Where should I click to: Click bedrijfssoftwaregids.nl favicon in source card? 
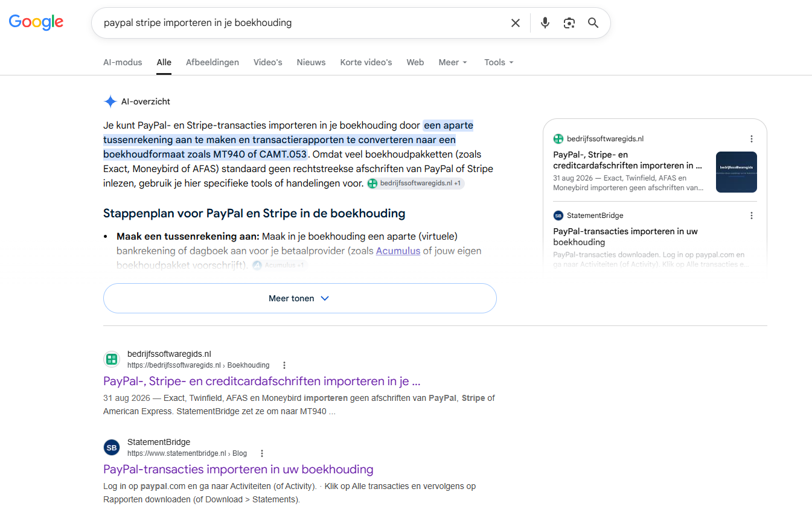click(x=558, y=139)
